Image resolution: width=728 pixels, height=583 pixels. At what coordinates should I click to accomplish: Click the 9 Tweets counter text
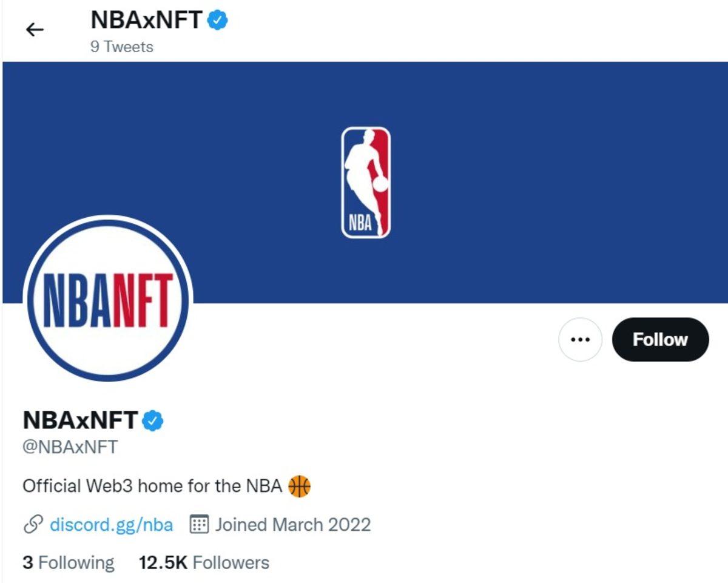pos(121,46)
